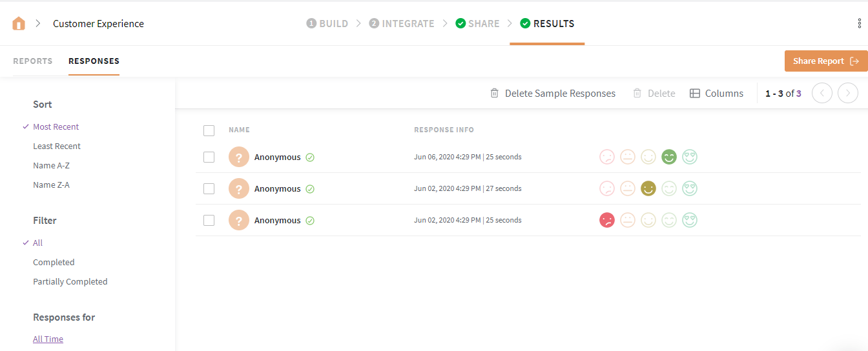The image size is (868, 351).
Task: Open Customer Experience breadcrumb link
Action: (98, 24)
